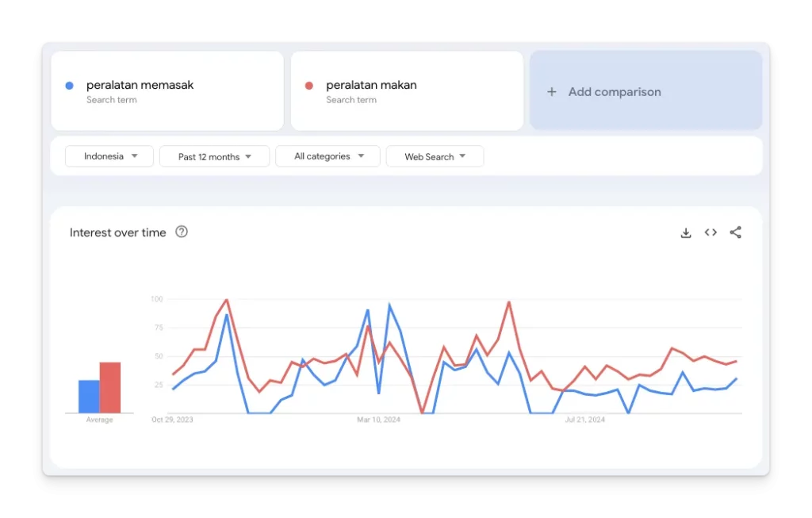Open the All categories dropdown
Viewport: 812px width, 518px height.
pyautogui.click(x=327, y=156)
